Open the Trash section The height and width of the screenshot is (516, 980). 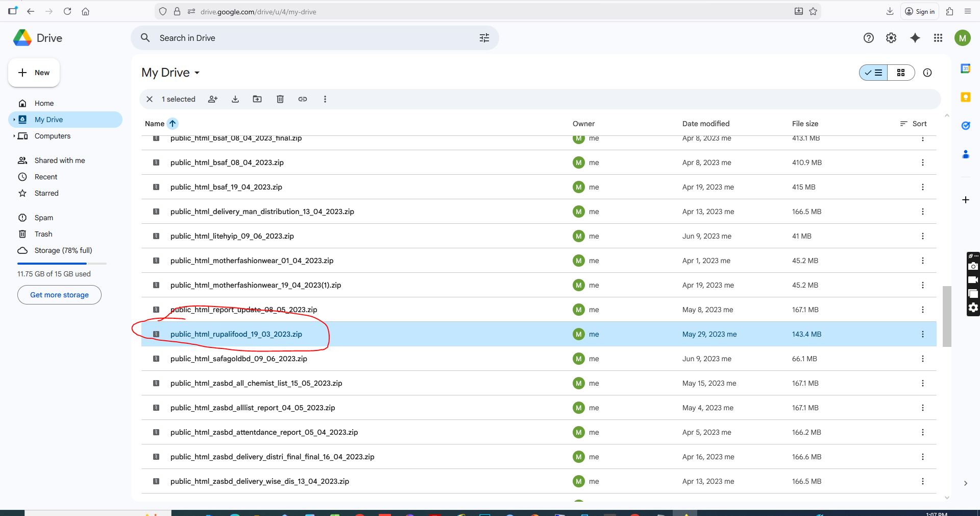pos(43,234)
